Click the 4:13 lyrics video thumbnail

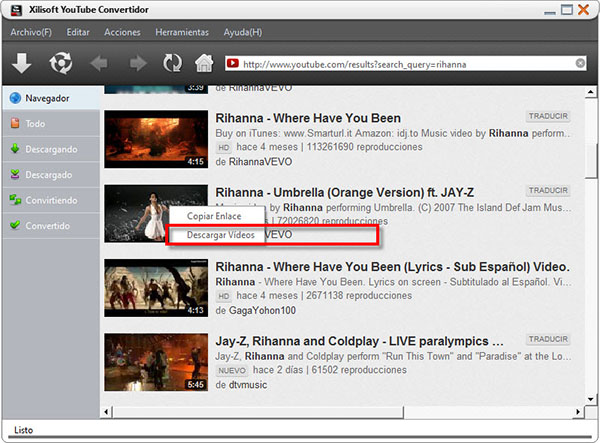click(156, 288)
